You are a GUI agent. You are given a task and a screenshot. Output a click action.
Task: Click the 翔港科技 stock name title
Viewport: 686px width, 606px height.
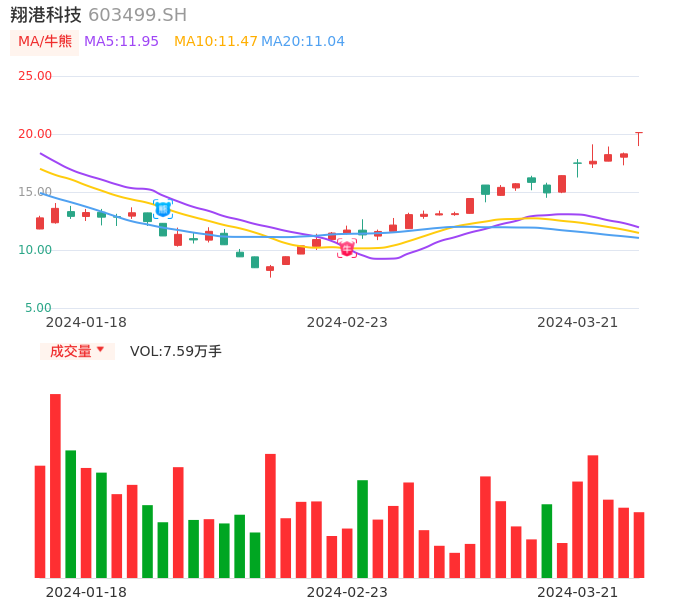click(x=46, y=15)
